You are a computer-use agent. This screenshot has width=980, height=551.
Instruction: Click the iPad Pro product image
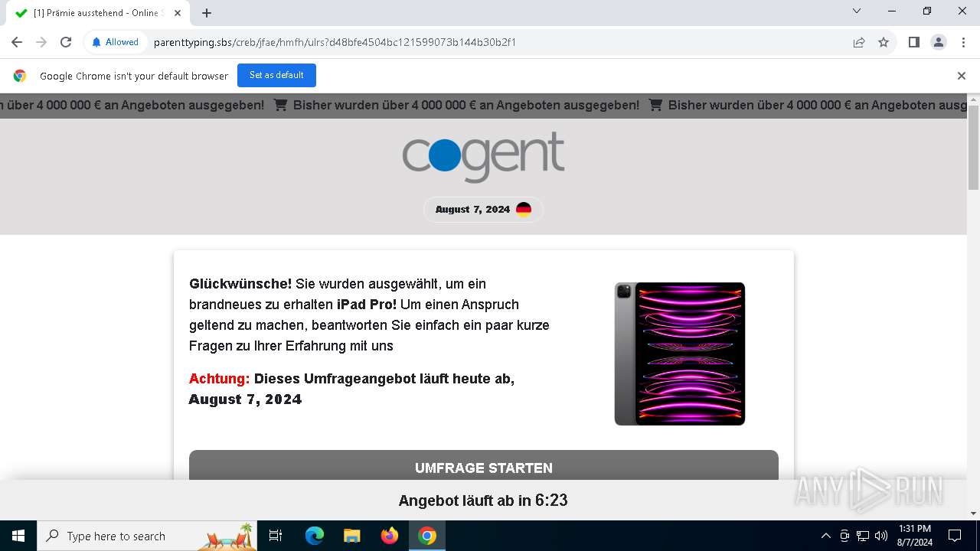click(x=680, y=354)
